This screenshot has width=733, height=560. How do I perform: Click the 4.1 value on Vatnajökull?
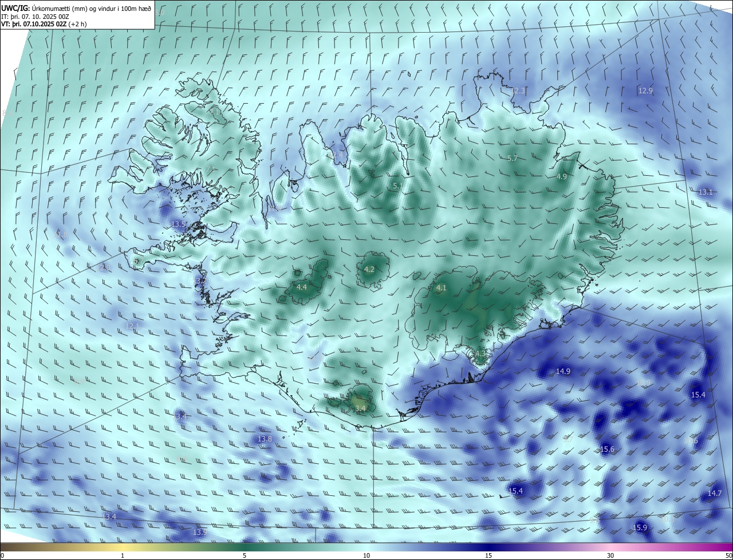441,288
